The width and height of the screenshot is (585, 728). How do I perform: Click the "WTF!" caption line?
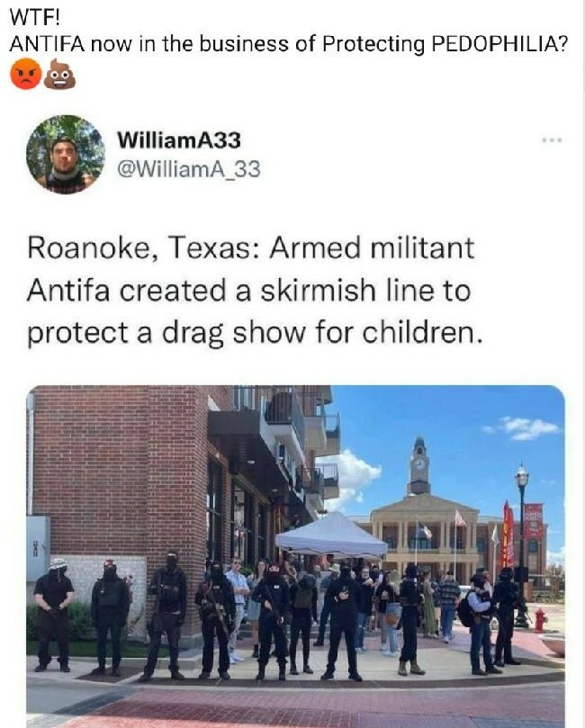[35, 18]
